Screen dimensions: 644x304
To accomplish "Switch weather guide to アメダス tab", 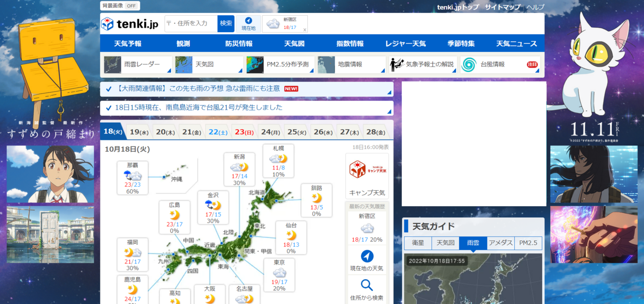I will coord(501,243).
